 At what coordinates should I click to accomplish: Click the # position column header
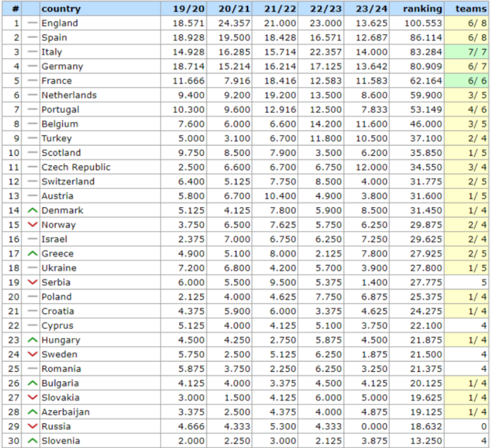click(12, 8)
